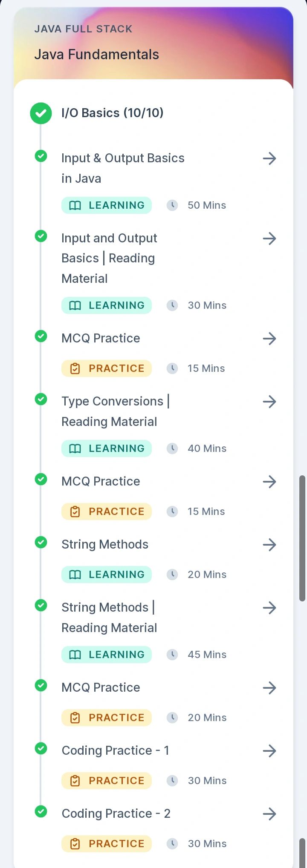Click the vertical scrollbar thumb

coord(302,538)
